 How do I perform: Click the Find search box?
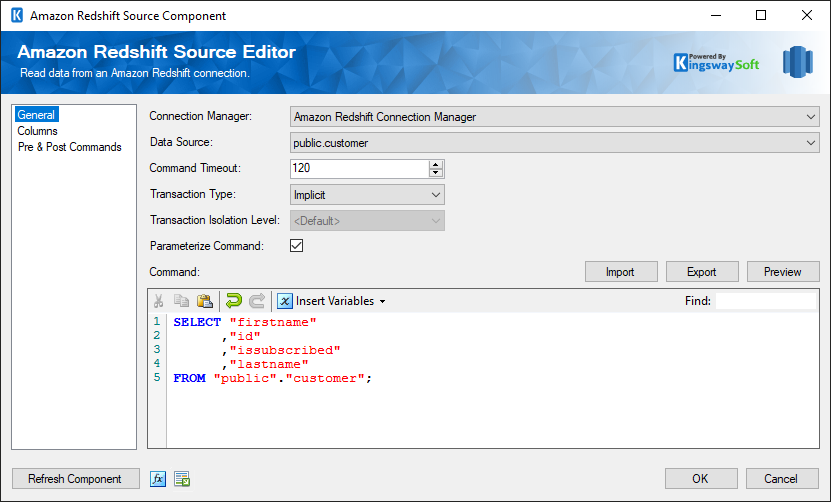(x=766, y=301)
